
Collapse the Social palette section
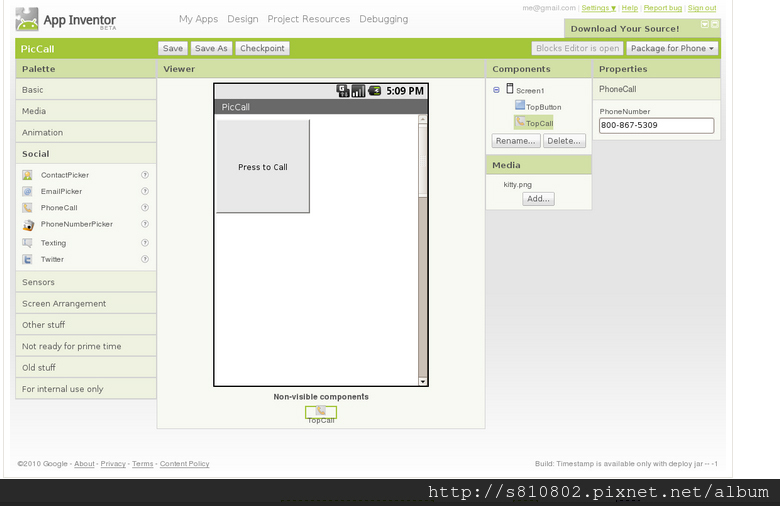tap(86, 154)
